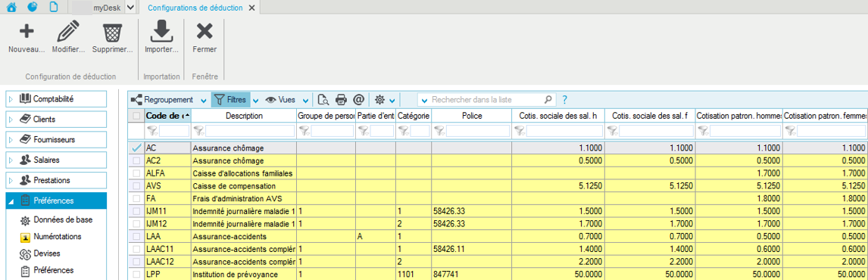
Task: Sort by the Description column header
Action: [244, 116]
